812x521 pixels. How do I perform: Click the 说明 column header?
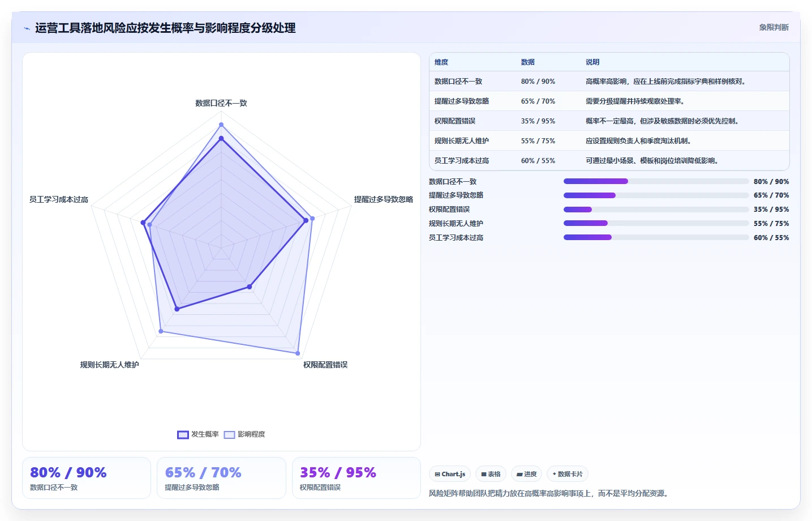(592, 62)
